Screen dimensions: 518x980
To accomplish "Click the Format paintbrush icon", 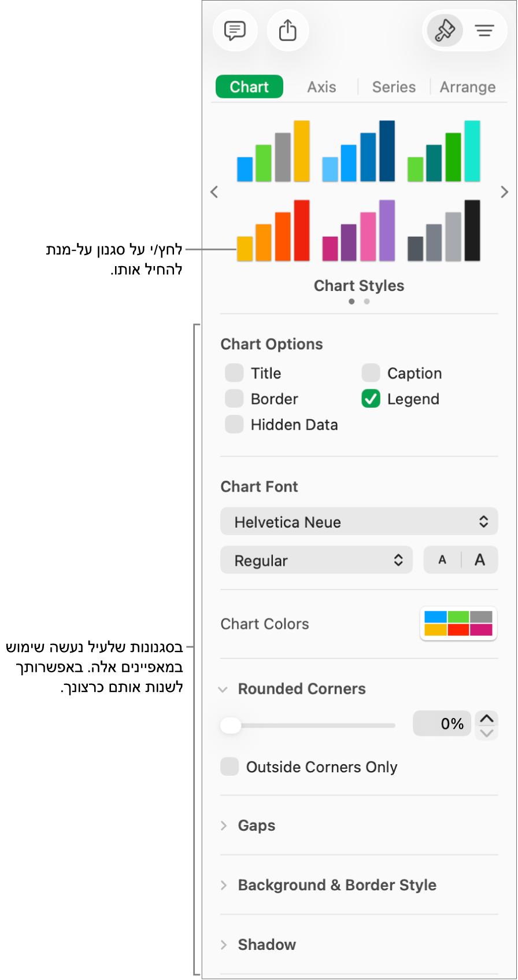I will click(x=445, y=31).
